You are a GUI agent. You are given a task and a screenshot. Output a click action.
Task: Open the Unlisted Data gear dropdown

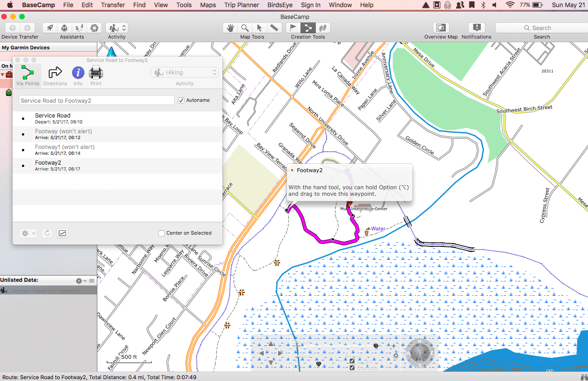[x=81, y=280]
